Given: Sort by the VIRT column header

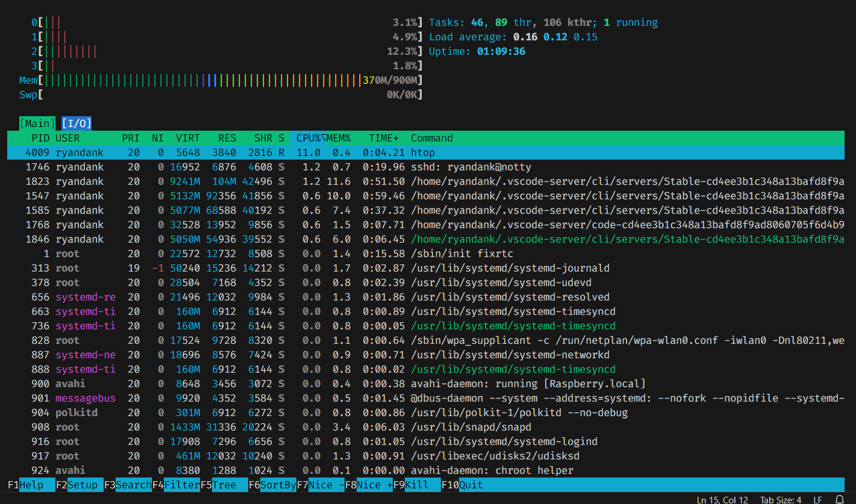Looking at the screenshot, I should coord(188,138).
